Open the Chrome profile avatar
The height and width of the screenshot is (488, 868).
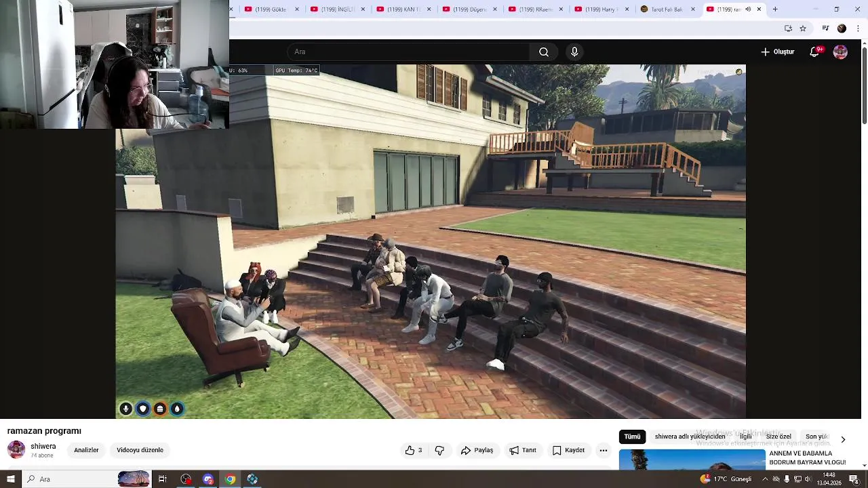[842, 28]
